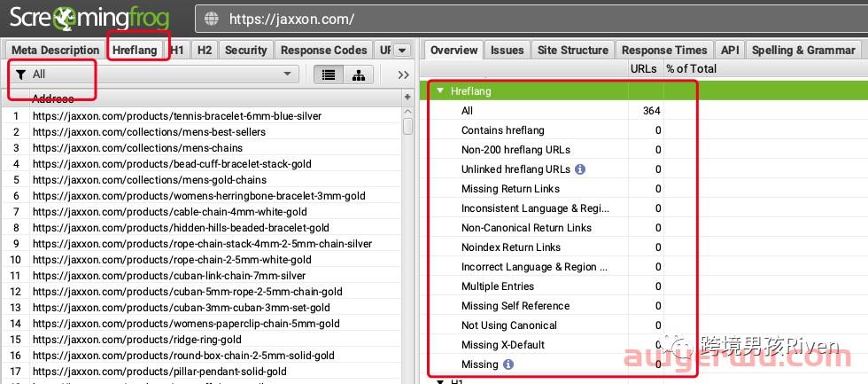Image resolution: width=868 pixels, height=384 pixels.
Task: Open the Response Times tab
Action: click(664, 50)
